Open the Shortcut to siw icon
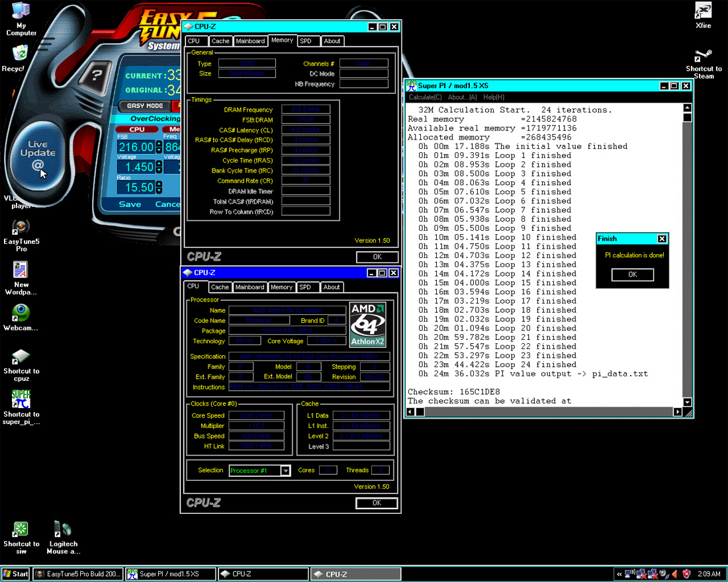 [x=21, y=538]
